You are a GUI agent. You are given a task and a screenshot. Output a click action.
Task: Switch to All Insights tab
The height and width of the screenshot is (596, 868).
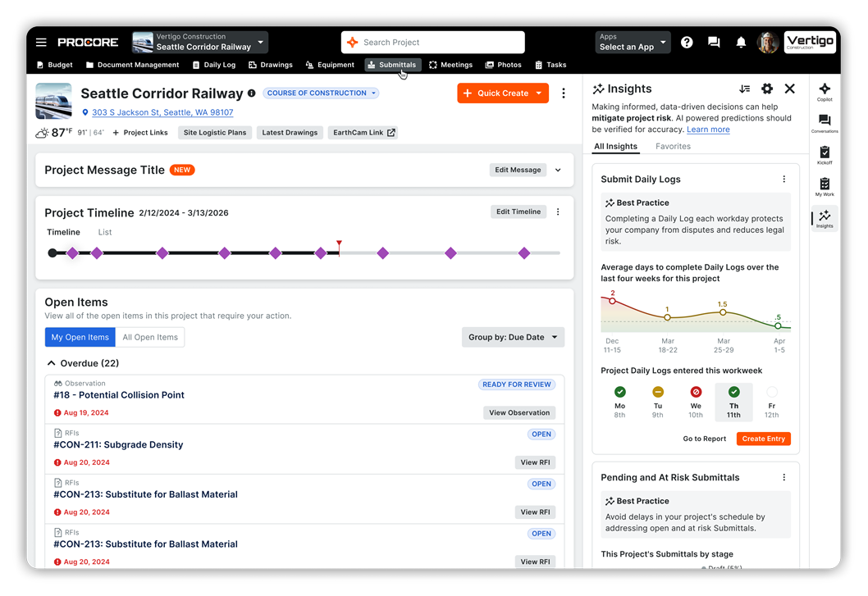(615, 147)
